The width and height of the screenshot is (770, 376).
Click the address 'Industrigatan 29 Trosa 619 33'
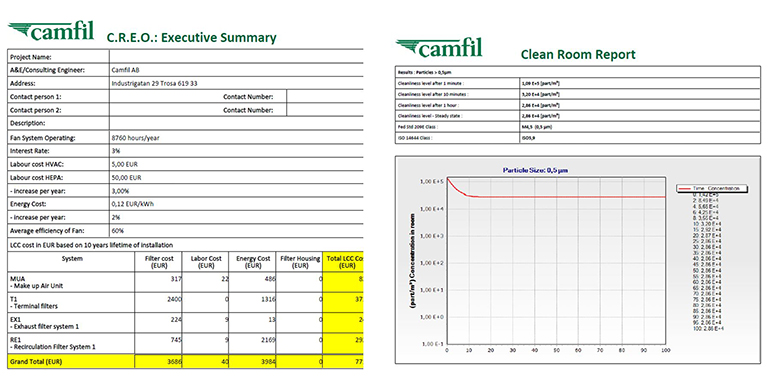point(155,84)
